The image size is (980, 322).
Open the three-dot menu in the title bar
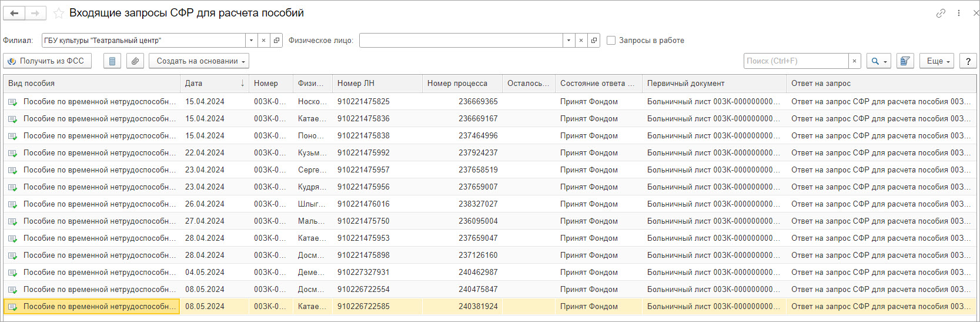pyautogui.click(x=959, y=13)
